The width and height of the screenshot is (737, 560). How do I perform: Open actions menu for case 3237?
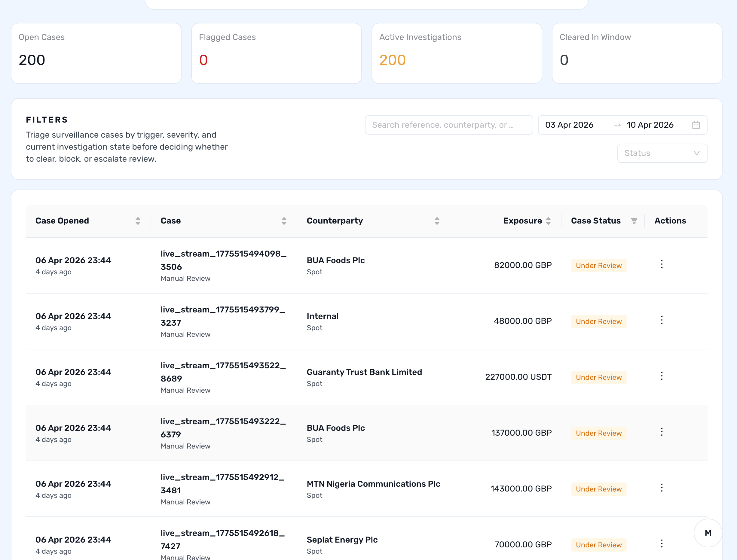click(662, 321)
